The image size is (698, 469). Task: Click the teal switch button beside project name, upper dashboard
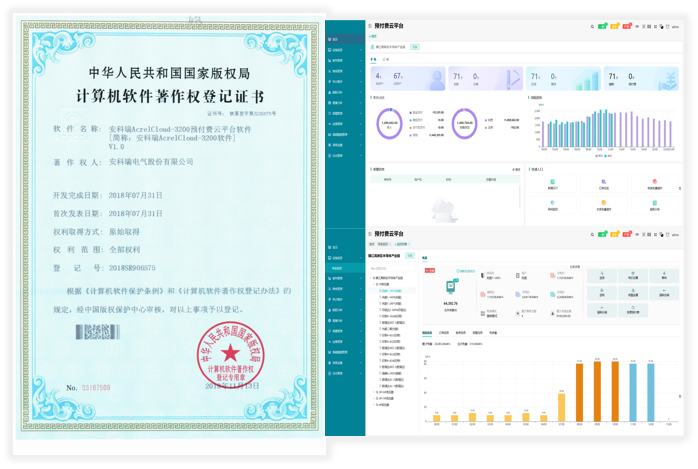point(415,47)
